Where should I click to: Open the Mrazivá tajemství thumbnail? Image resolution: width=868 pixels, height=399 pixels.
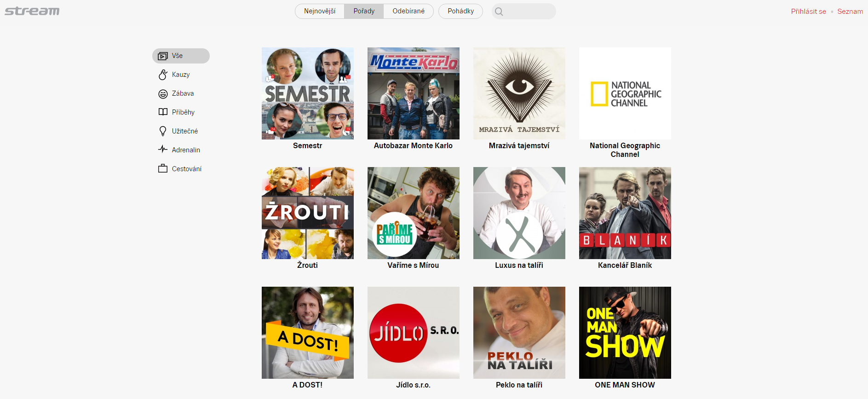(x=519, y=93)
